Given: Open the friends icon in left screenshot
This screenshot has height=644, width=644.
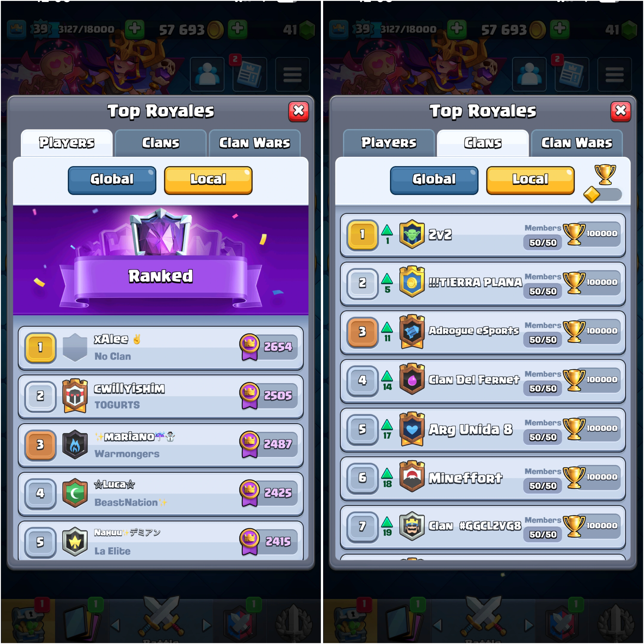Looking at the screenshot, I should click(207, 74).
